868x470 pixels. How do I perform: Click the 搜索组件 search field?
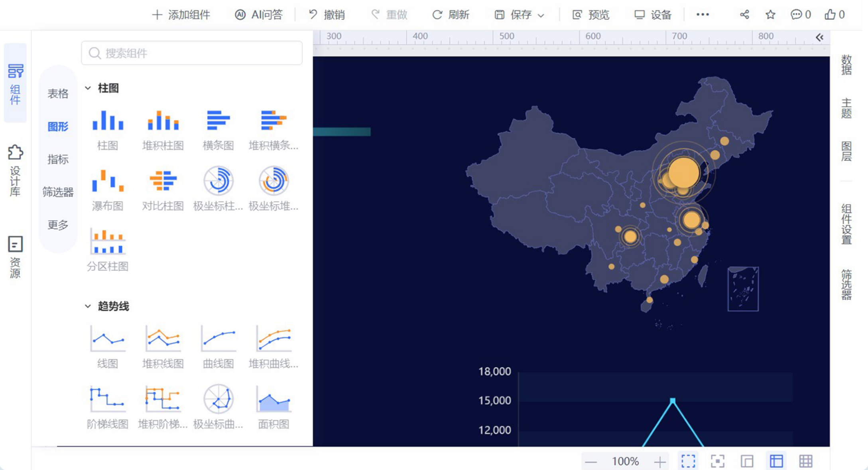(192, 53)
